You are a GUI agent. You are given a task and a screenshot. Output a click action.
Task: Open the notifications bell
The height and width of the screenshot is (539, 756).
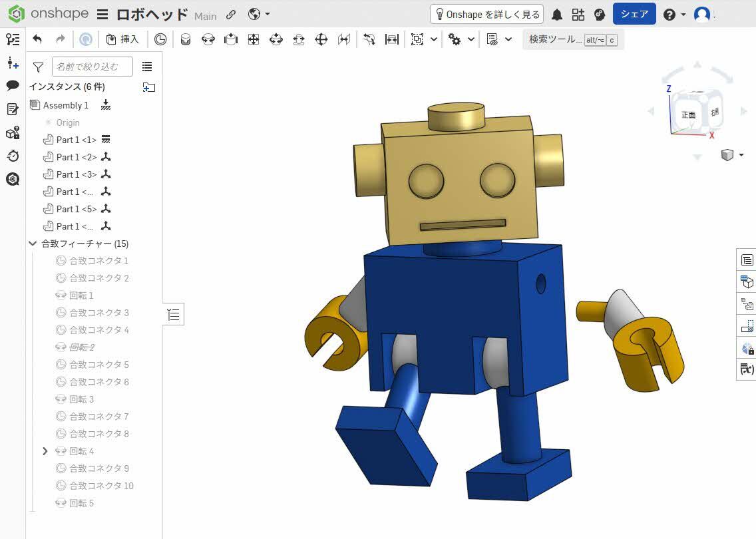[x=557, y=15]
